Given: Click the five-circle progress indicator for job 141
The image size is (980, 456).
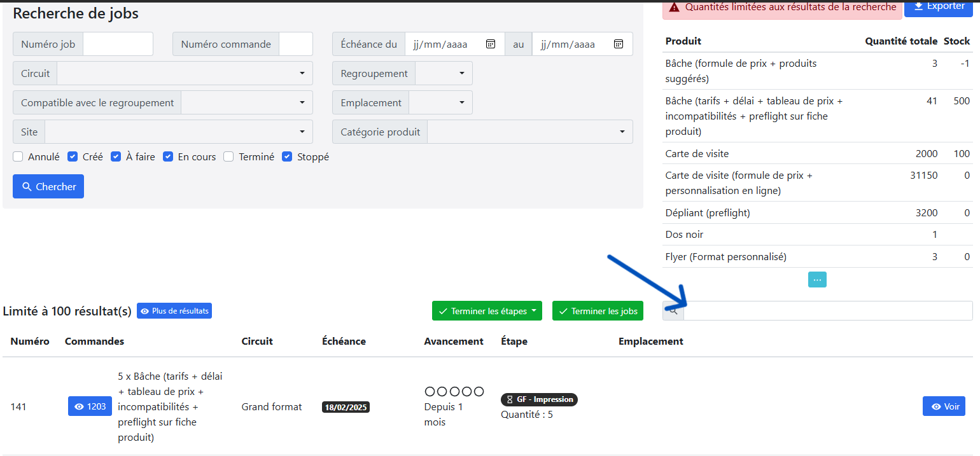Looking at the screenshot, I should 454,391.
